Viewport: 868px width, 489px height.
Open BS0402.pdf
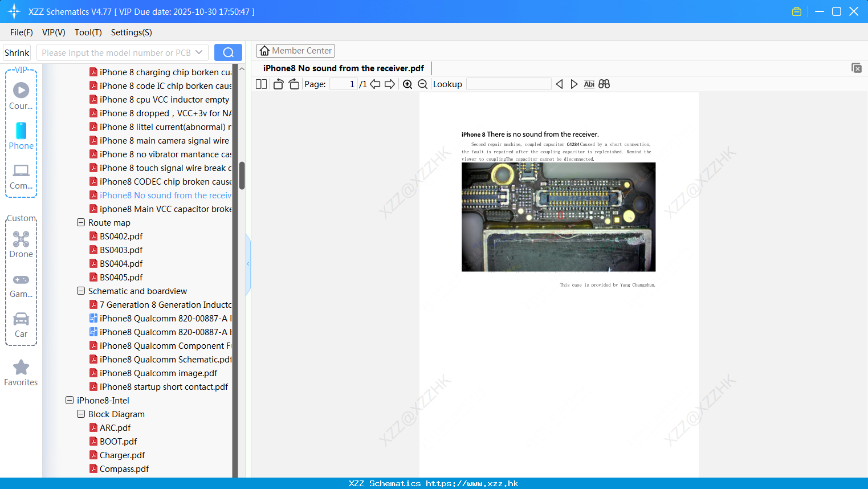tap(116, 236)
